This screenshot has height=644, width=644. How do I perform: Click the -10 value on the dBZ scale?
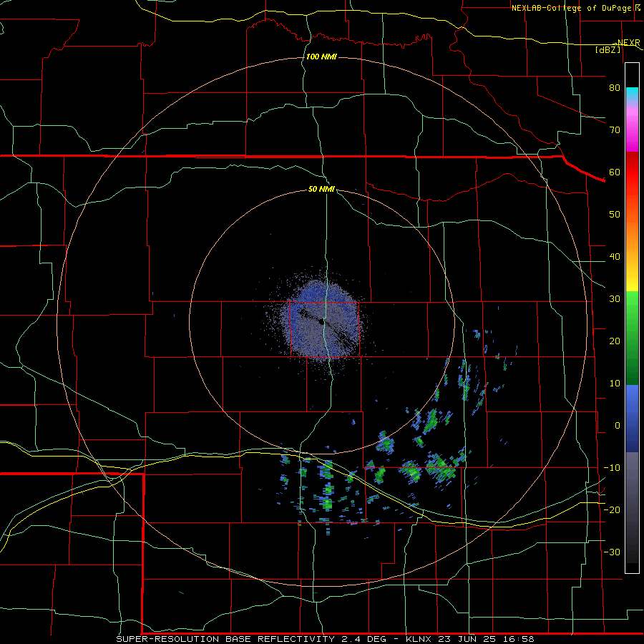click(612, 468)
